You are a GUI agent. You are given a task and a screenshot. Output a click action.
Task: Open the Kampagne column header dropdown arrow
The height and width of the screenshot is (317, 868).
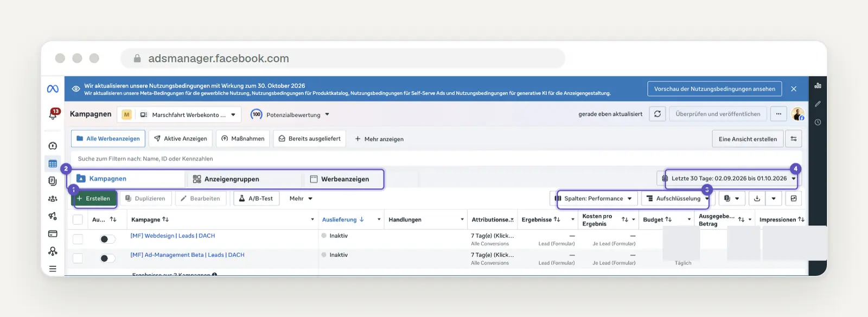click(x=312, y=220)
